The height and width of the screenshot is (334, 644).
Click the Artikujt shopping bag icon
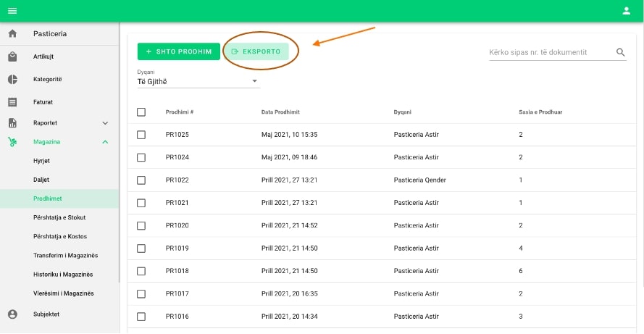[x=12, y=57]
